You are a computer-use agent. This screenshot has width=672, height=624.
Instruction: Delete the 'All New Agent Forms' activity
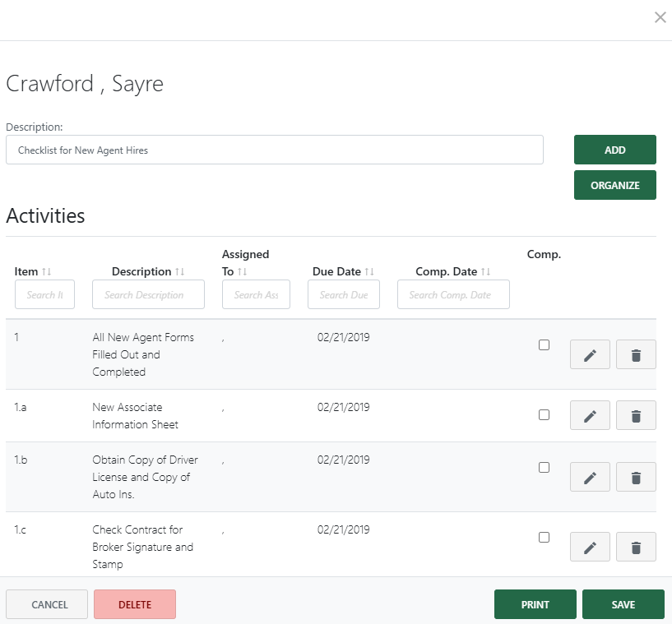[635, 354]
